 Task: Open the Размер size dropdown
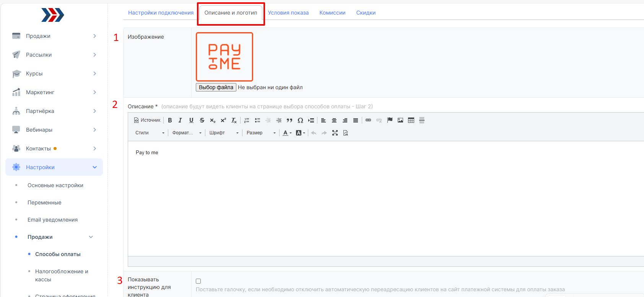pos(261,133)
